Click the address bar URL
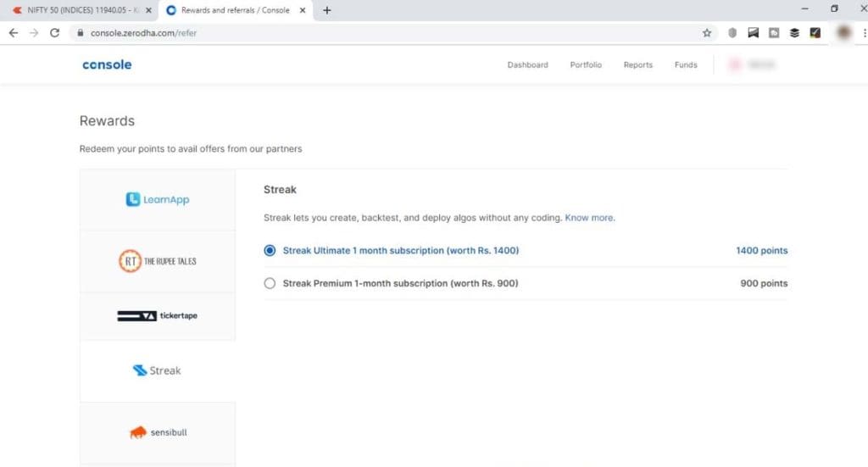 click(x=143, y=33)
